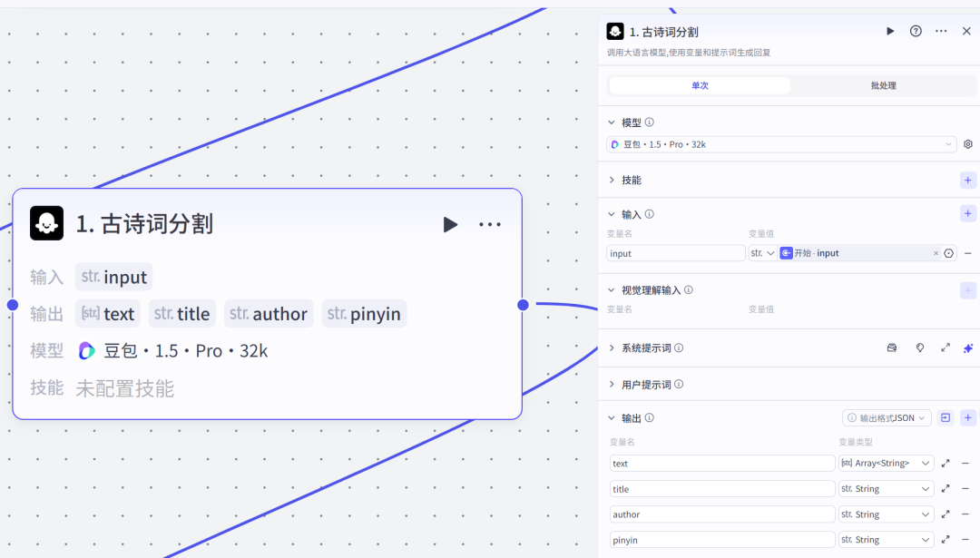980x558 pixels.
Task: Click the str. input tag on the node card
Action: click(x=113, y=277)
